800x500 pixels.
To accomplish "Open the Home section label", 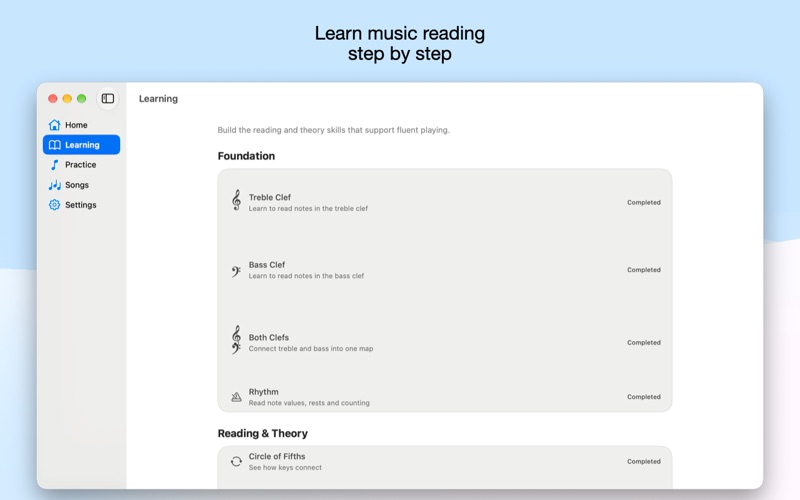I will 76,125.
